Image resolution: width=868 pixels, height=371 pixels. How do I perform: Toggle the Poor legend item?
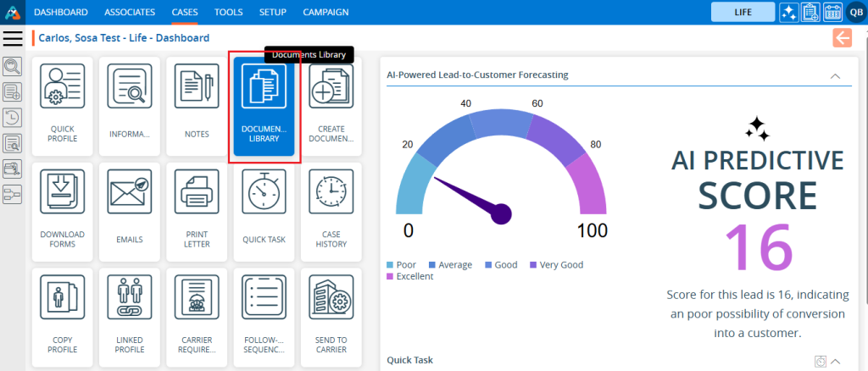tap(401, 265)
